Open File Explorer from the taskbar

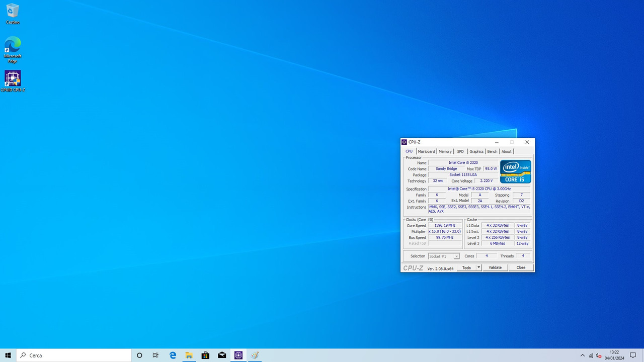[189, 355]
